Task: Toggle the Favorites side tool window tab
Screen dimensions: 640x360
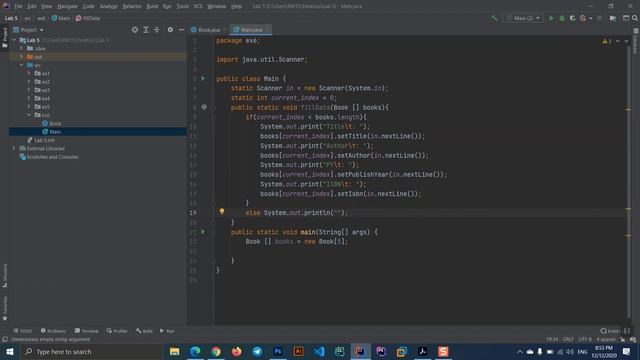Action: pos(5,308)
